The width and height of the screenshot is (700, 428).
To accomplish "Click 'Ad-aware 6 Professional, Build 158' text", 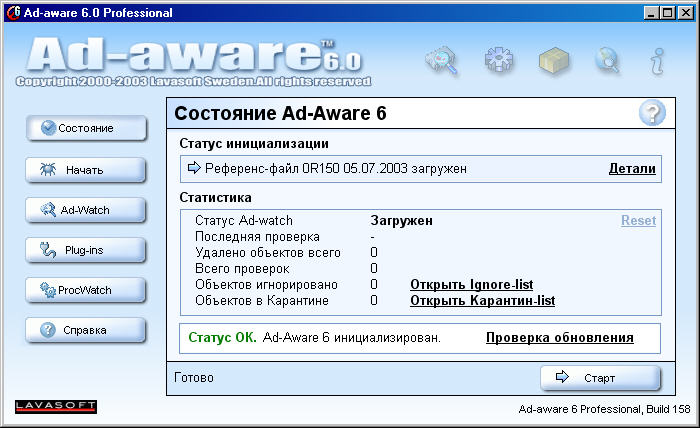I will pos(604,409).
